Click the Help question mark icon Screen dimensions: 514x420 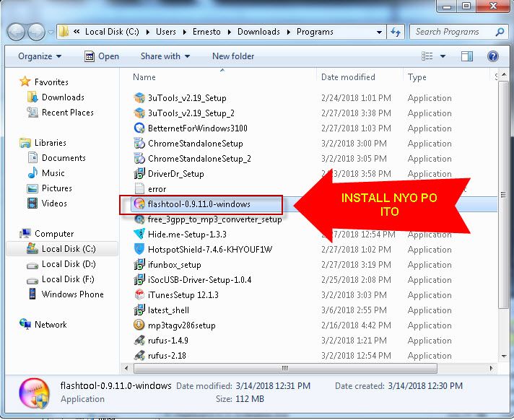click(x=492, y=56)
